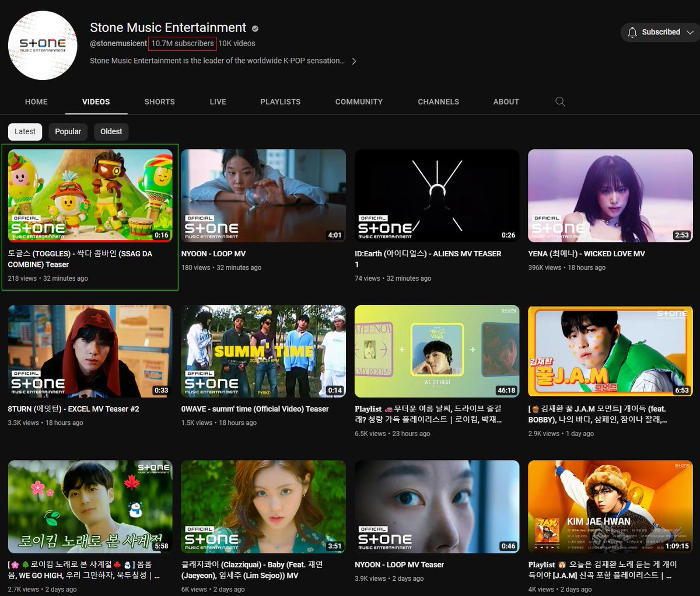This screenshot has width=700, height=596.
Task: Select the Popular filter chip
Action: point(68,131)
